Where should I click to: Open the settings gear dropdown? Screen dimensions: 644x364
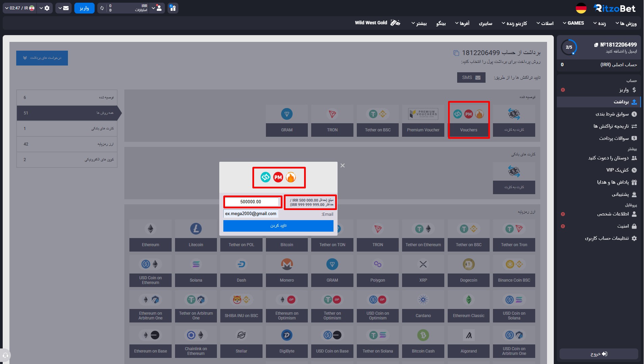pyautogui.click(x=44, y=8)
